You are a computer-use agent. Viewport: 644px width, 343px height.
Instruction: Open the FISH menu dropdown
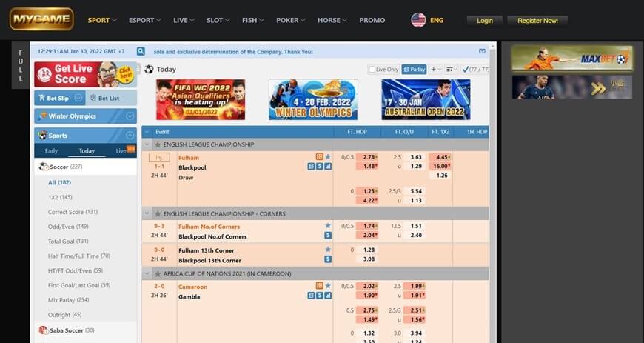(253, 20)
